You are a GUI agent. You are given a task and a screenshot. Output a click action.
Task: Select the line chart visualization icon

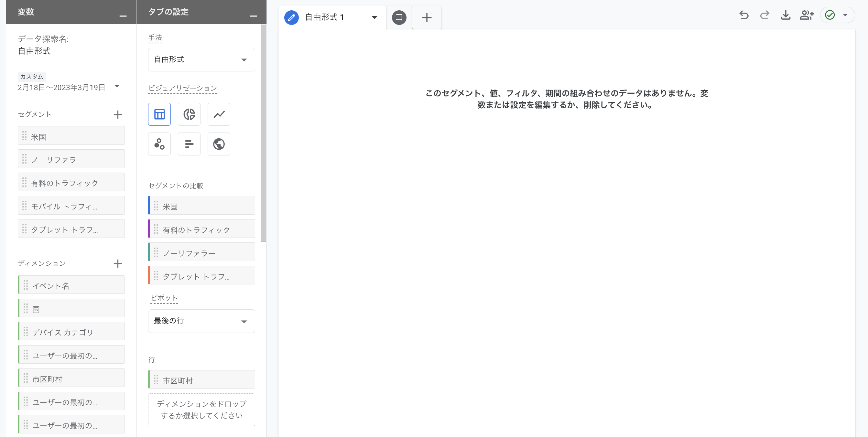point(219,114)
